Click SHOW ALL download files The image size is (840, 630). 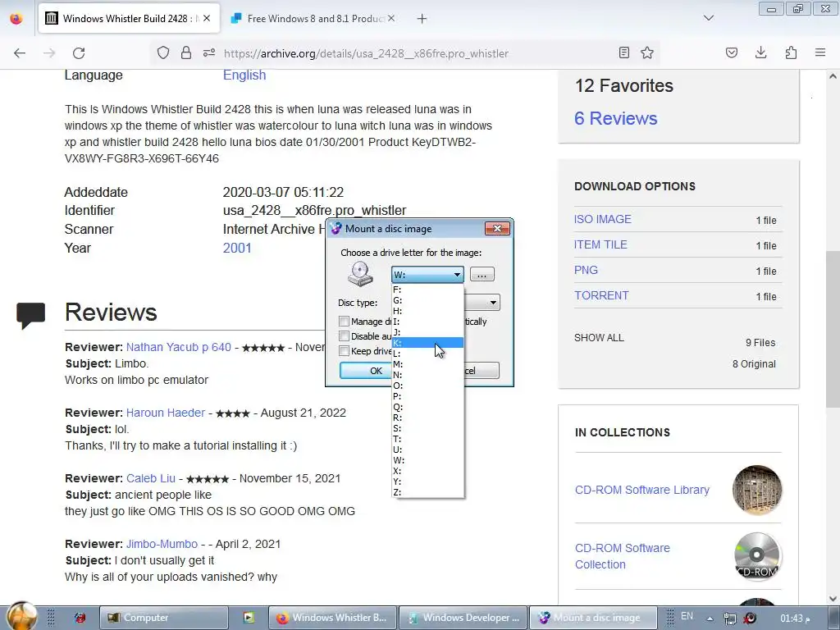(x=599, y=338)
